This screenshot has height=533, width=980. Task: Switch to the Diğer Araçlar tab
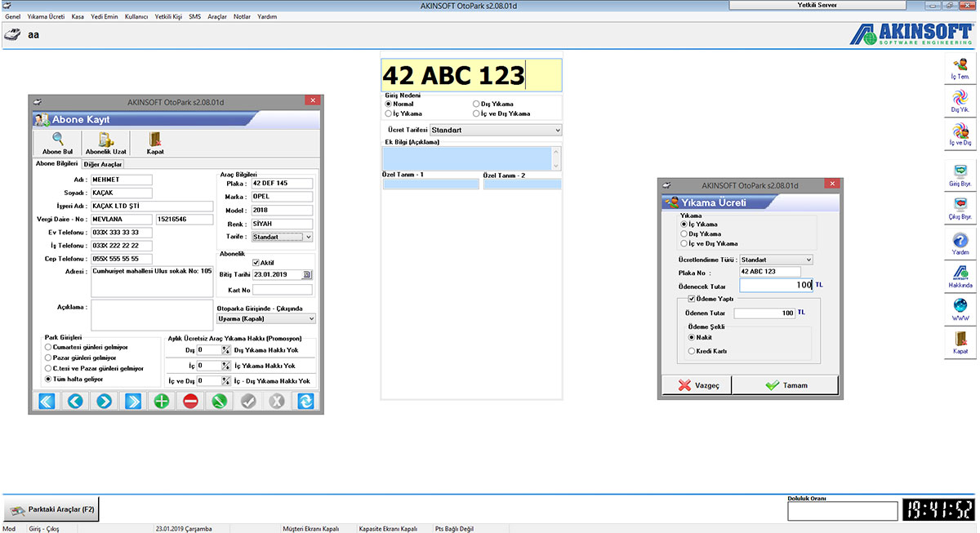[x=103, y=164]
